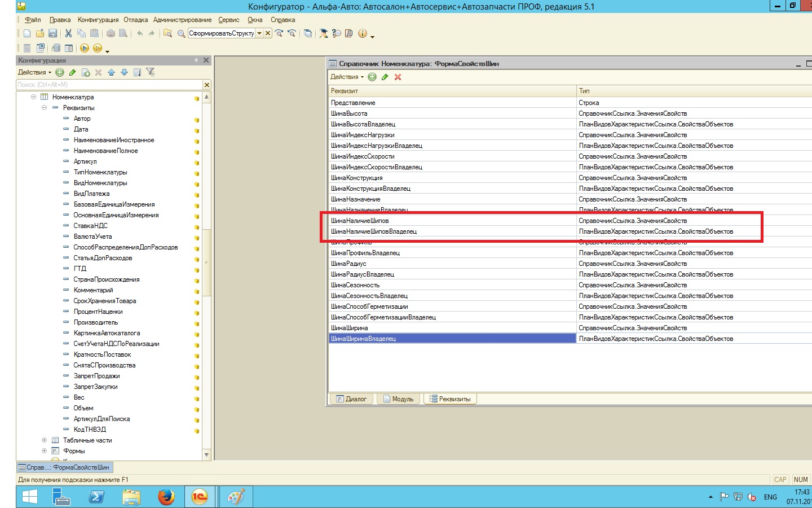Open the toolbar search combo box dropdown arrow
This screenshot has width=812, height=508.
[259, 33]
